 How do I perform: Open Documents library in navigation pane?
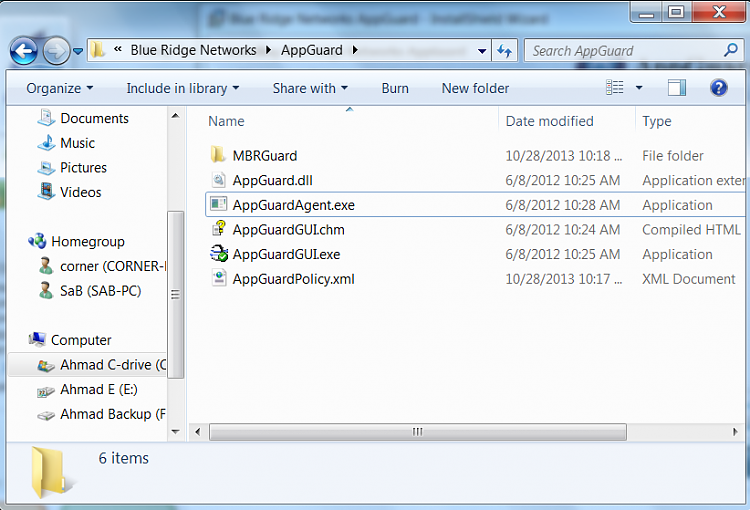[94, 118]
